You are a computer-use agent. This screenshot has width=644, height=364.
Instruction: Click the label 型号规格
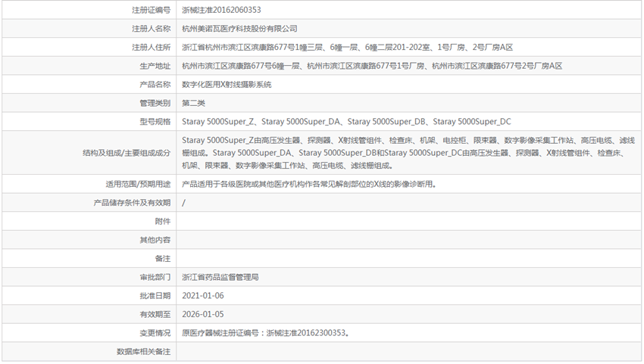click(155, 122)
